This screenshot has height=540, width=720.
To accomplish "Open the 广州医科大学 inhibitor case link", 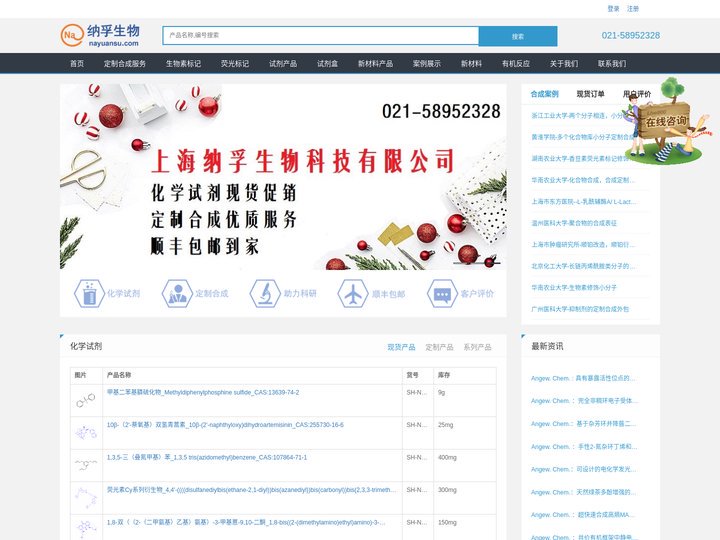I will point(580,309).
